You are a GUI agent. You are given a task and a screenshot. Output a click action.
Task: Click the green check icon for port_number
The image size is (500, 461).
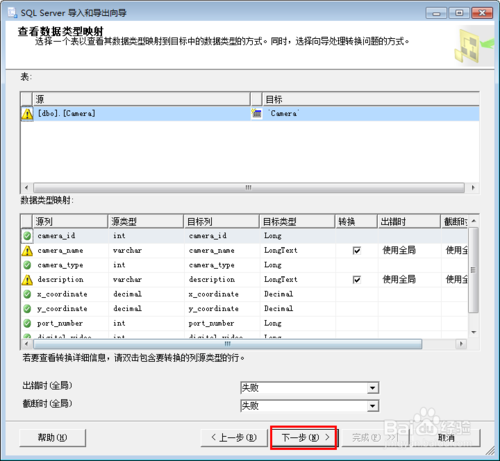27,323
